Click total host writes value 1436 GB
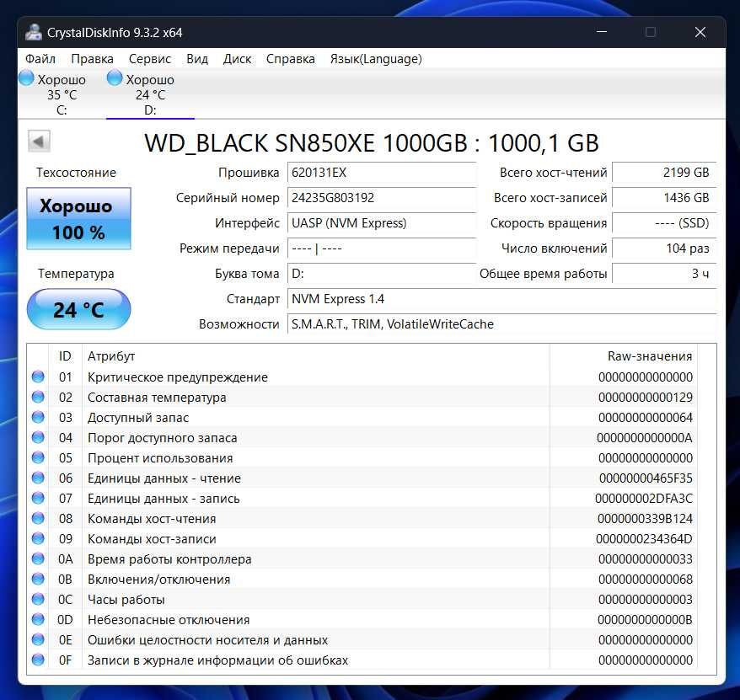740x700 pixels. (664, 198)
